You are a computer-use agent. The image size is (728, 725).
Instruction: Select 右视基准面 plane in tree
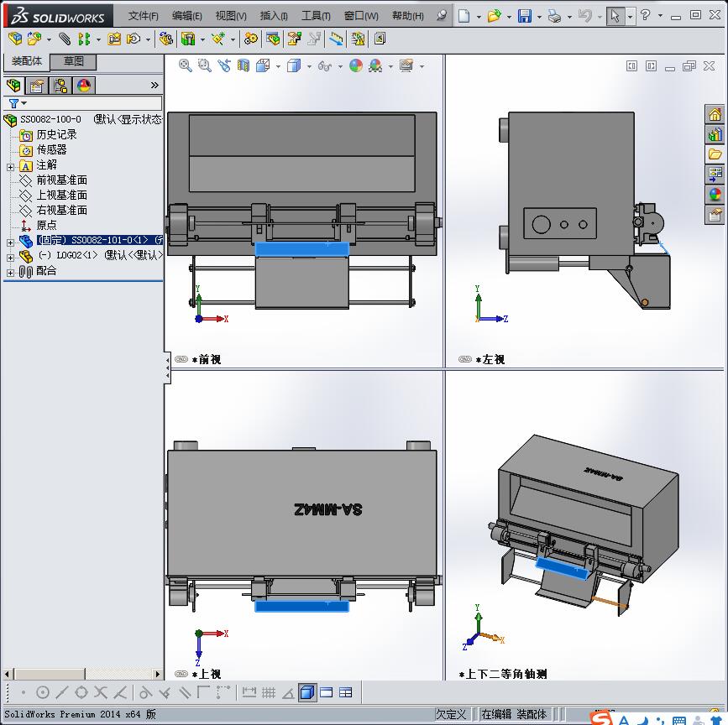62,210
